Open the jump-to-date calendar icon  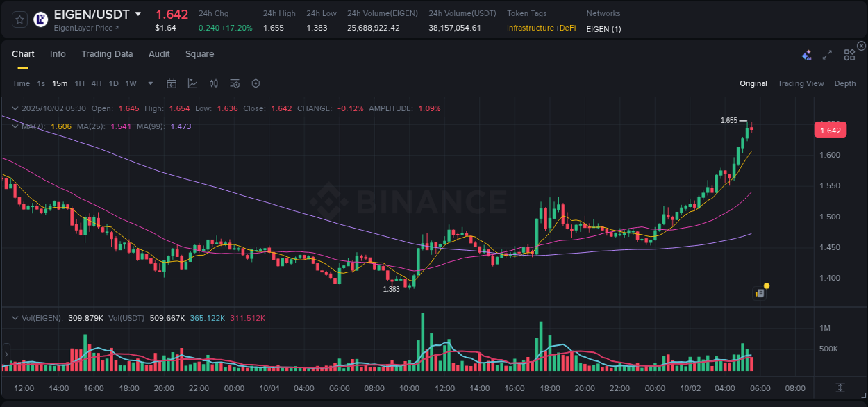(x=172, y=83)
